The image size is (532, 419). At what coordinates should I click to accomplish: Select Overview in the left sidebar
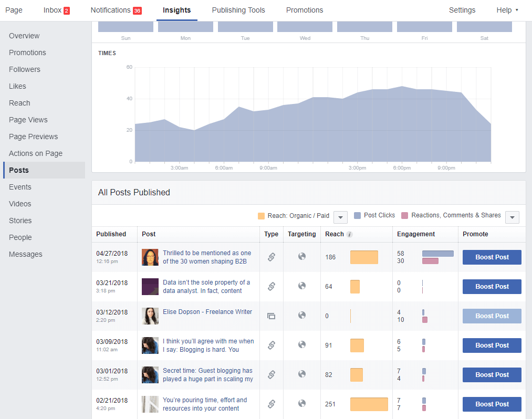click(x=25, y=36)
